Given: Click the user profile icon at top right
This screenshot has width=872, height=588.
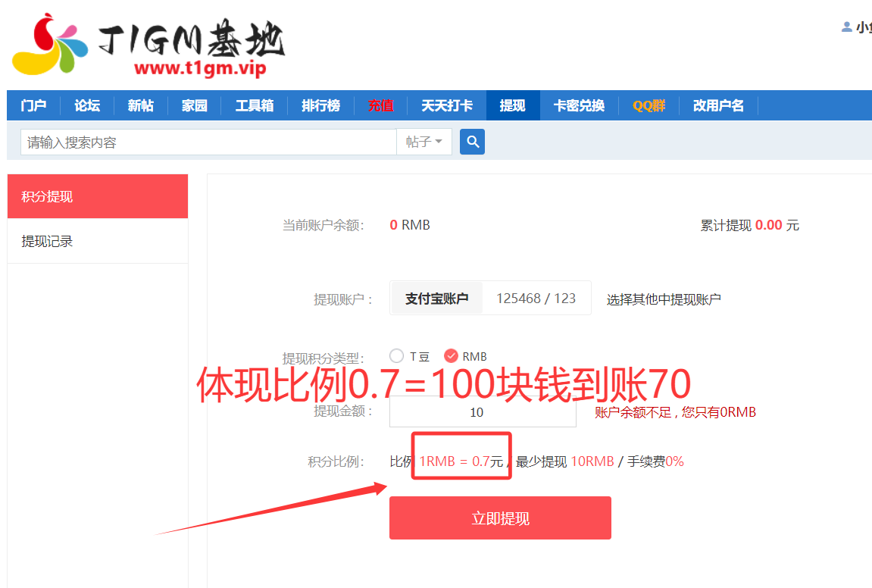Looking at the screenshot, I should 845,26.
